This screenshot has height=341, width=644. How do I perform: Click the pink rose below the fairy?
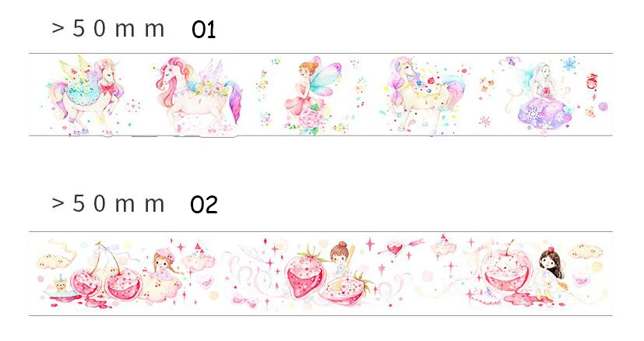click(x=311, y=121)
